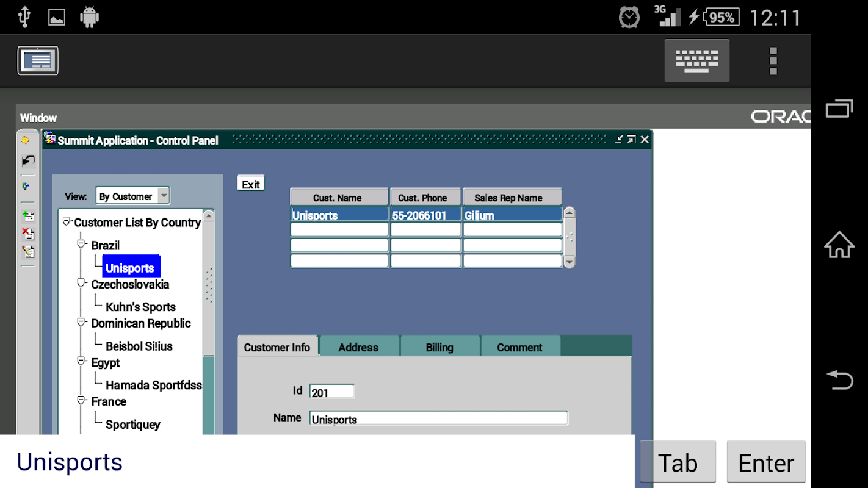Click the France country label
This screenshot has height=488, width=868.
pos(109,401)
